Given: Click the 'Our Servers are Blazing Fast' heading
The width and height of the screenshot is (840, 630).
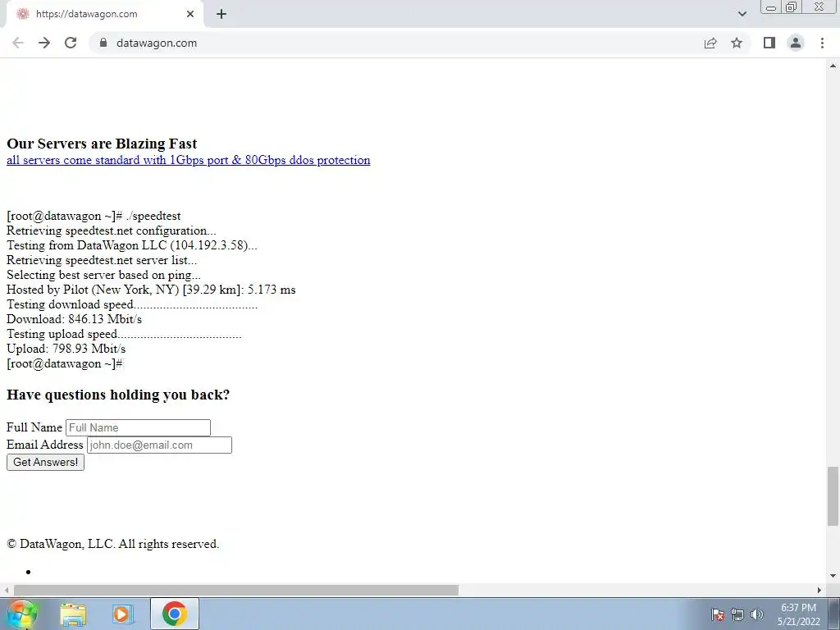Looking at the screenshot, I should tap(102, 144).
